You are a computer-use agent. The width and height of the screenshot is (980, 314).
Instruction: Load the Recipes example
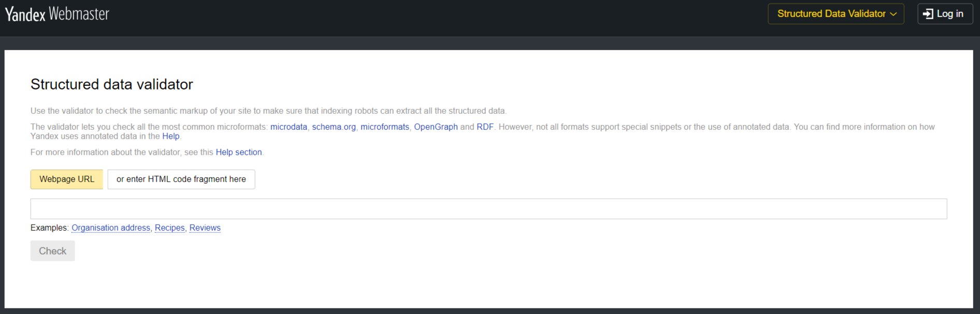pos(170,228)
